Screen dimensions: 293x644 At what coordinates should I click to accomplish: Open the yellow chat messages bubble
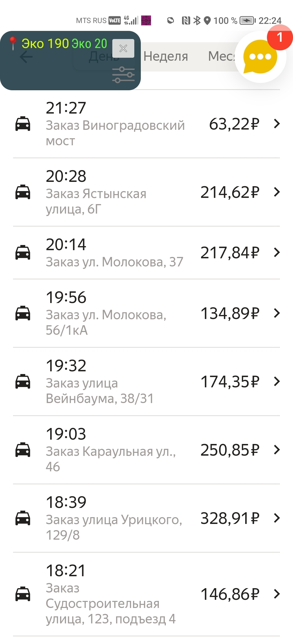coord(260,57)
